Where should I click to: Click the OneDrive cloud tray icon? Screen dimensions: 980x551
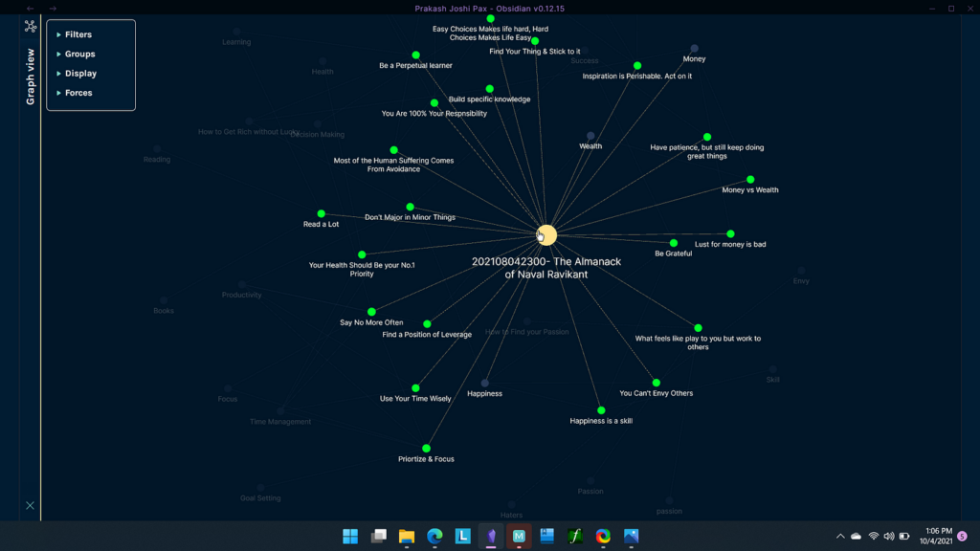pos(856,536)
